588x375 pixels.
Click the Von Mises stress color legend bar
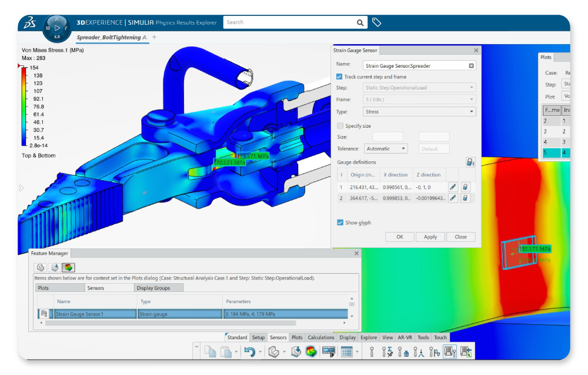coord(24,106)
